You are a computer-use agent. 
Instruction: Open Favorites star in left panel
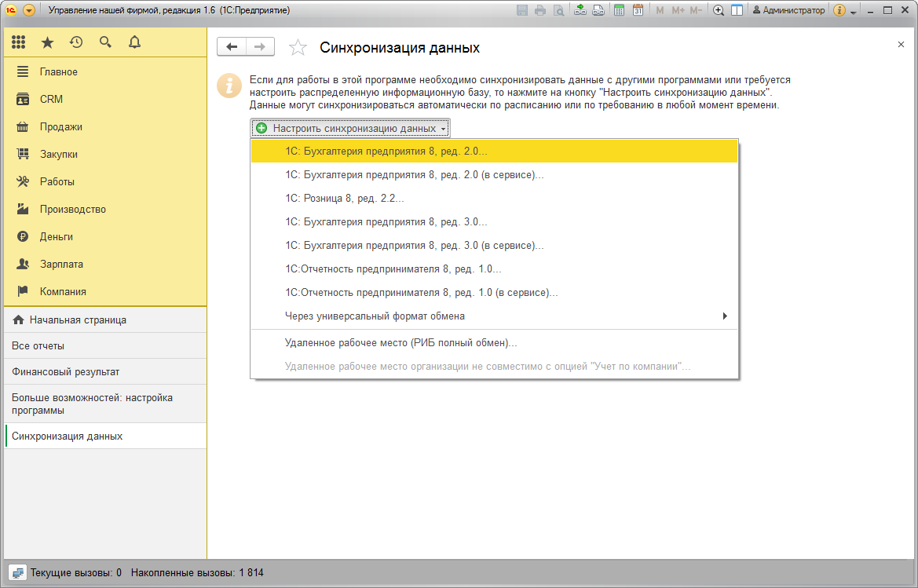tap(47, 42)
